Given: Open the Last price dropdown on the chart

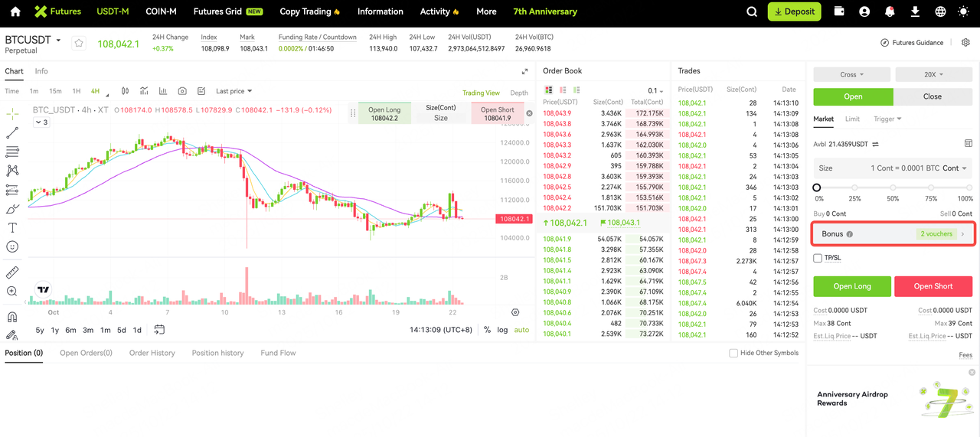Looking at the screenshot, I should (x=234, y=91).
